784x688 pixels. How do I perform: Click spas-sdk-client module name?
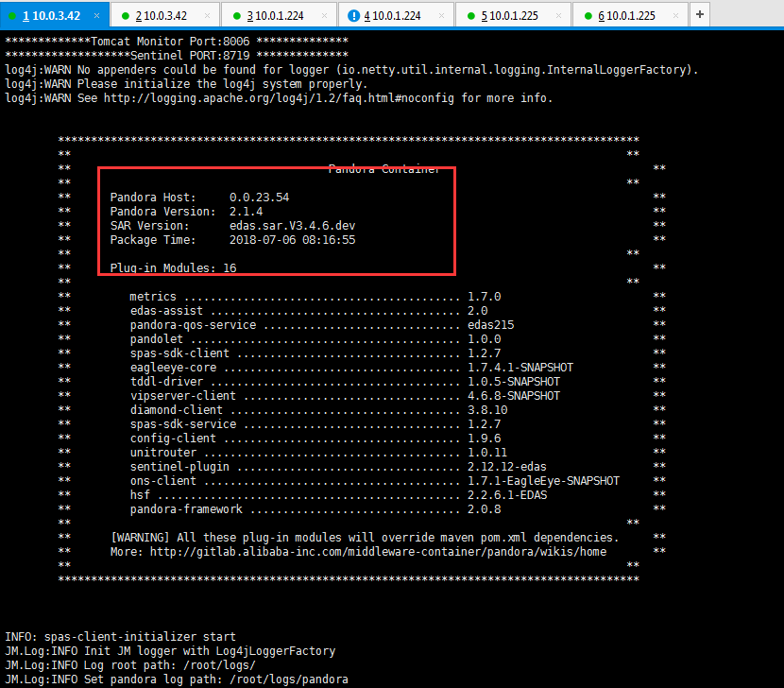(x=179, y=353)
